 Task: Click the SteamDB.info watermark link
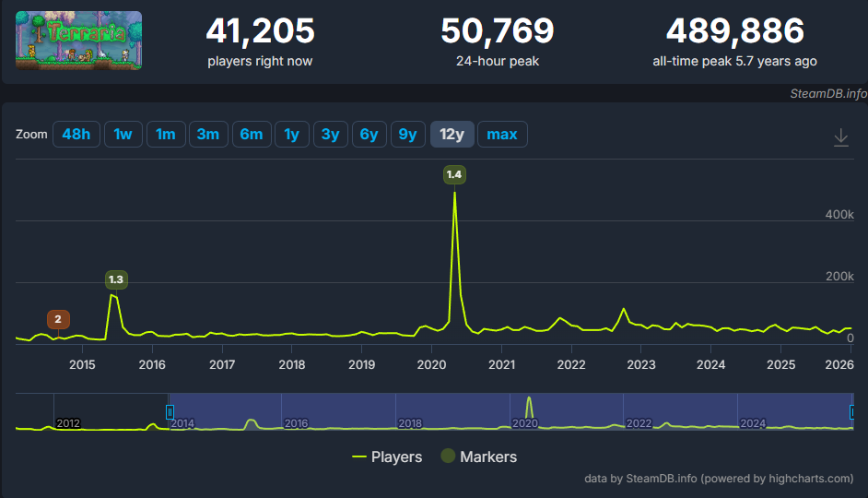pyautogui.click(x=828, y=94)
